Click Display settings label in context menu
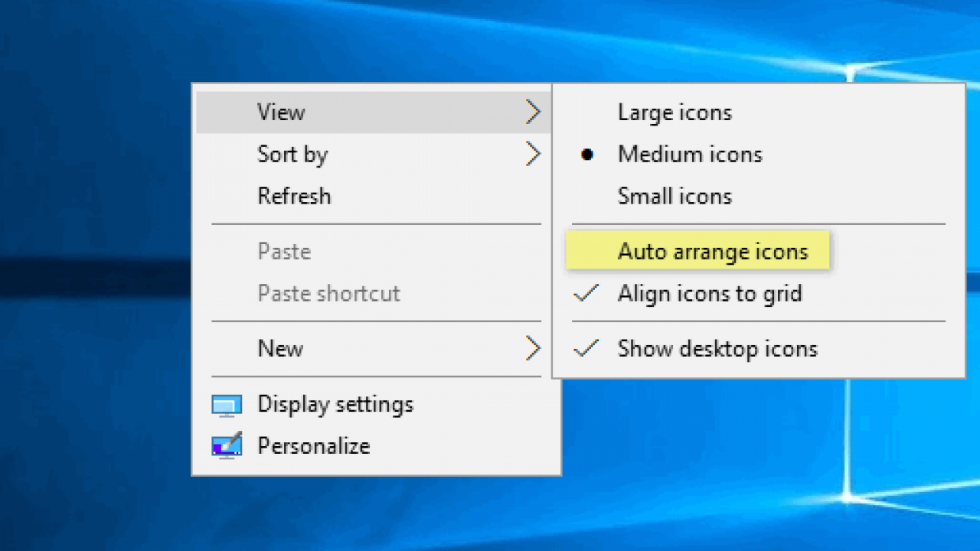 pyautogui.click(x=335, y=405)
